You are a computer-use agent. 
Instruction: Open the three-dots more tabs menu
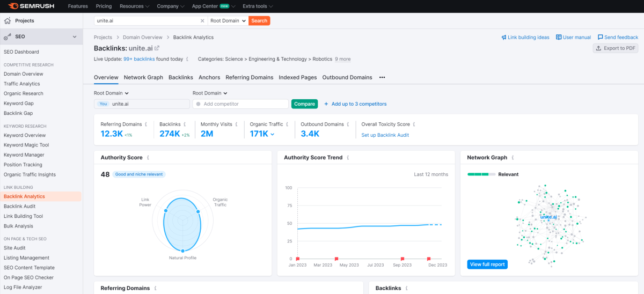(382, 77)
